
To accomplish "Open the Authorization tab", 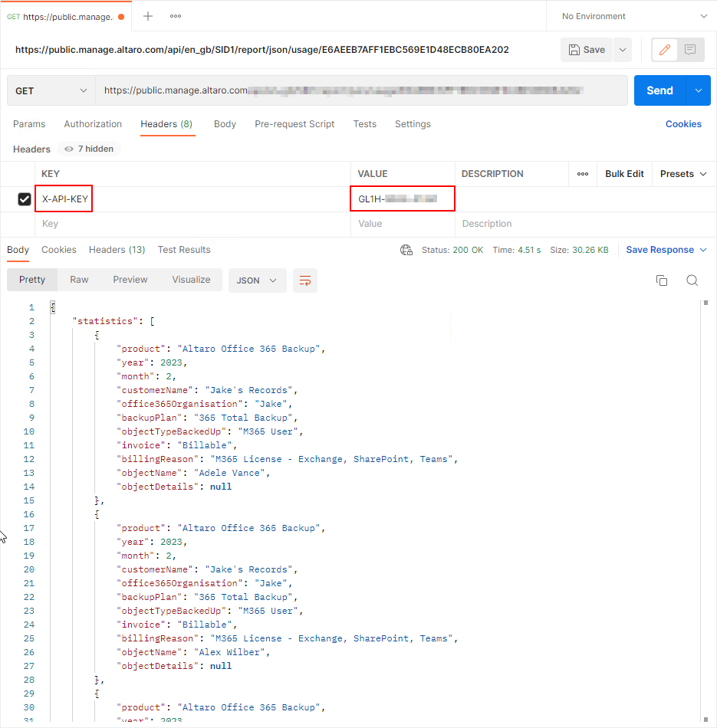I will click(93, 124).
